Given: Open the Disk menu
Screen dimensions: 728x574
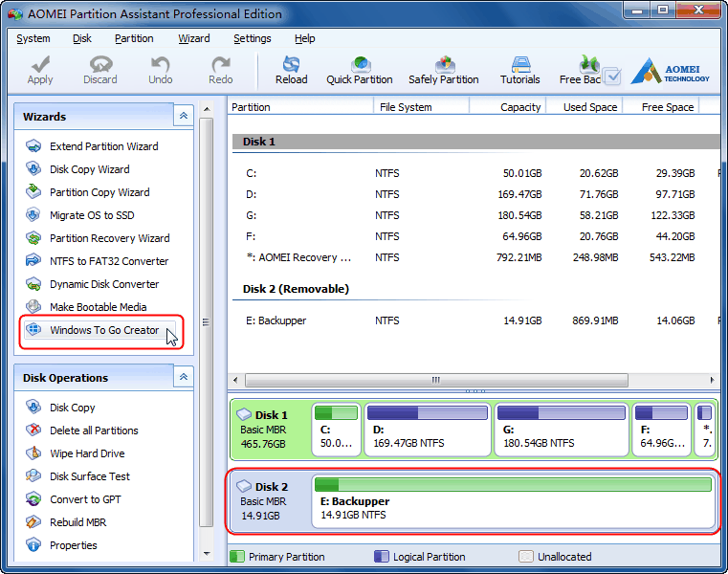Looking at the screenshot, I should point(82,38).
